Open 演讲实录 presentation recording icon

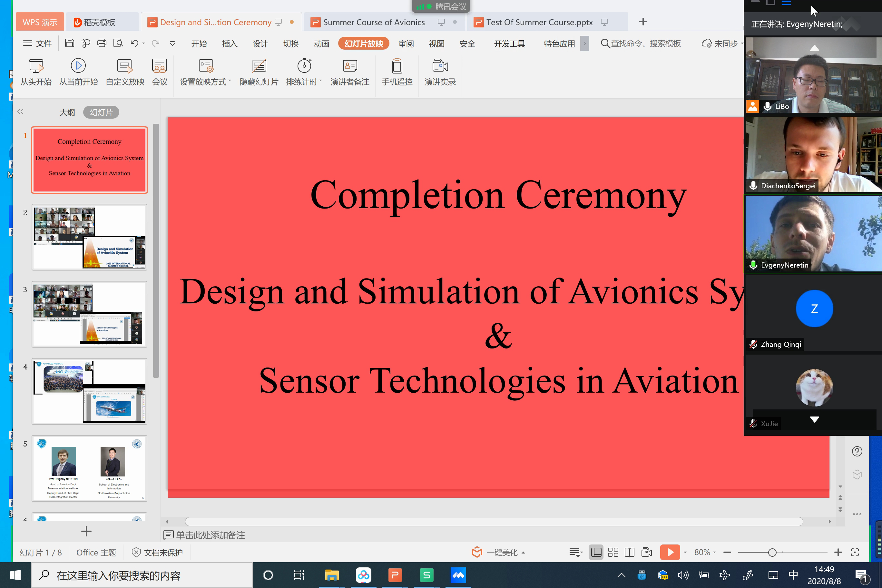[x=440, y=66]
